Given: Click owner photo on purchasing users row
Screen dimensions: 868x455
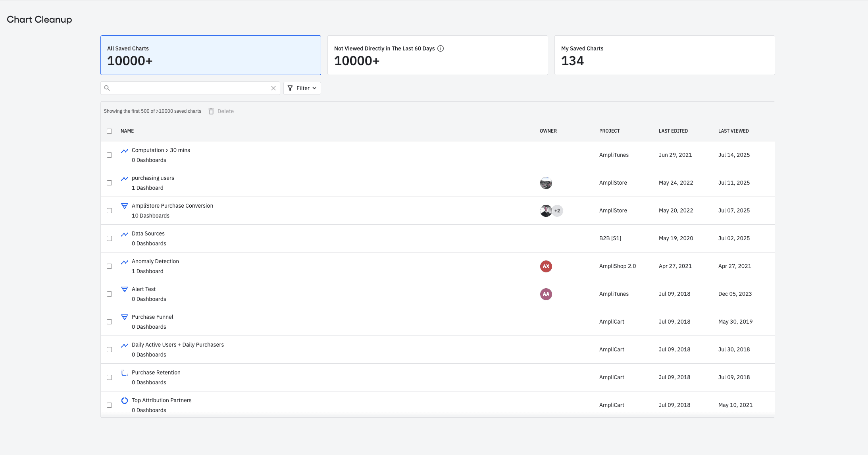Looking at the screenshot, I should tap(546, 183).
